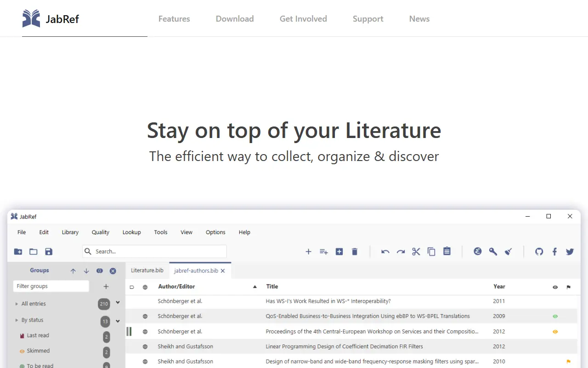Viewport: 588px width, 368px height.
Task: Click green read-status eye in 2009 row
Action: (555, 316)
